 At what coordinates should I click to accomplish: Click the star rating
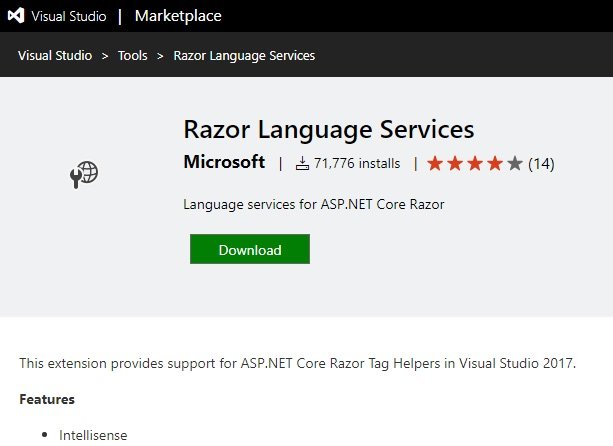tap(475, 163)
